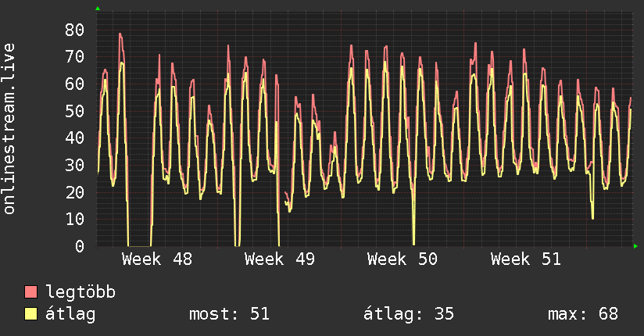Viewport: 644px width, 336px height.
Task: Click the 80 y-axis tick label
Action: pos(75,30)
